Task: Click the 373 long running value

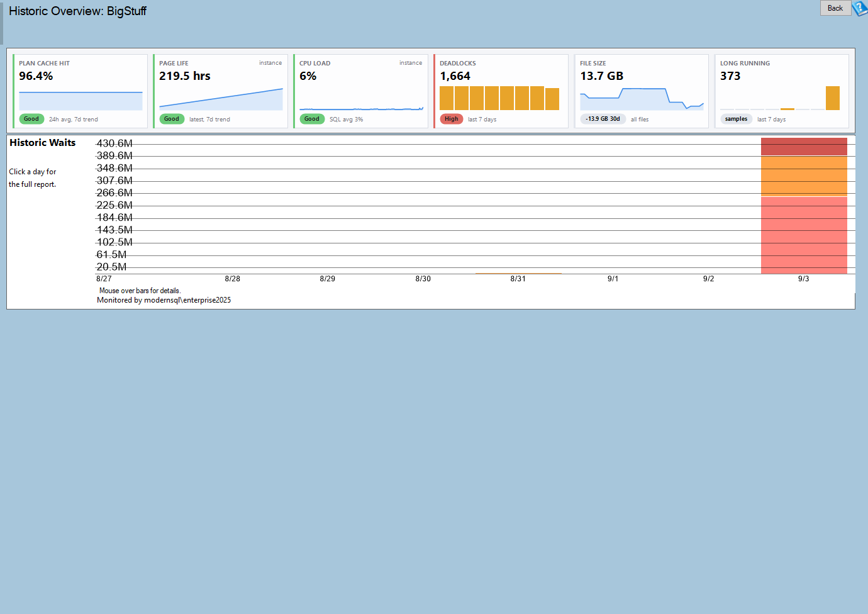Action: tap(730, 76)
